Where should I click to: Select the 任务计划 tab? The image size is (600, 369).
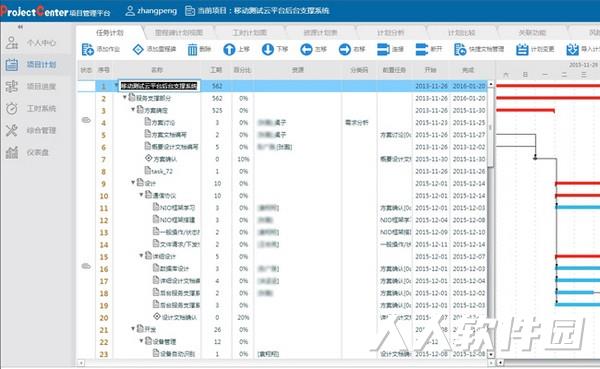pyautogui.click(x=109, y=33)
